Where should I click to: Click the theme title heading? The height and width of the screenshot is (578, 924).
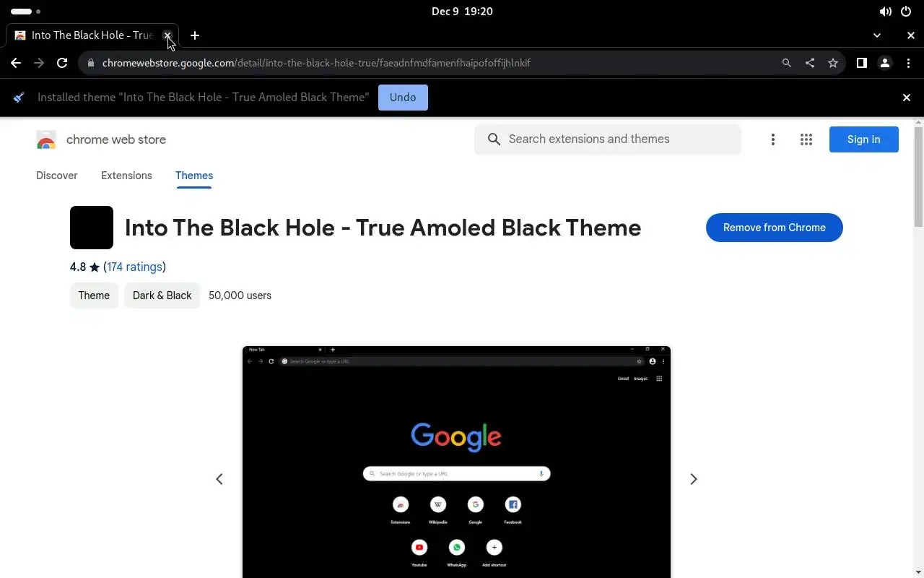(383, 228)
